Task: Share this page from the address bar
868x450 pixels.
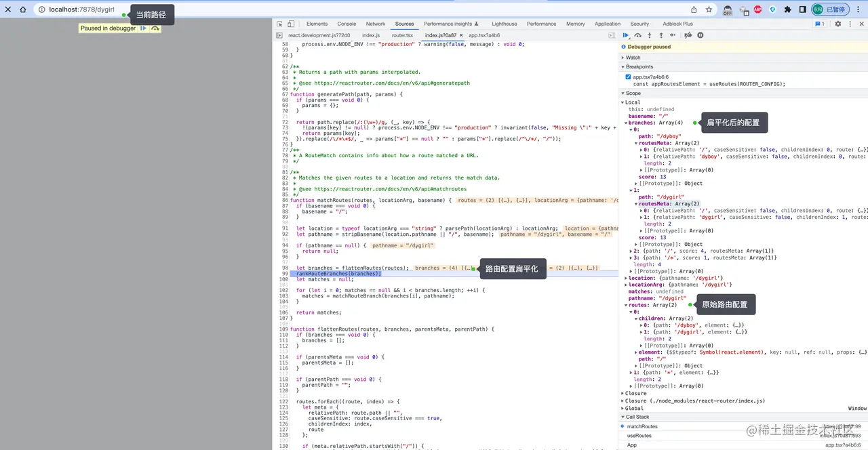Action: point(694,9)
